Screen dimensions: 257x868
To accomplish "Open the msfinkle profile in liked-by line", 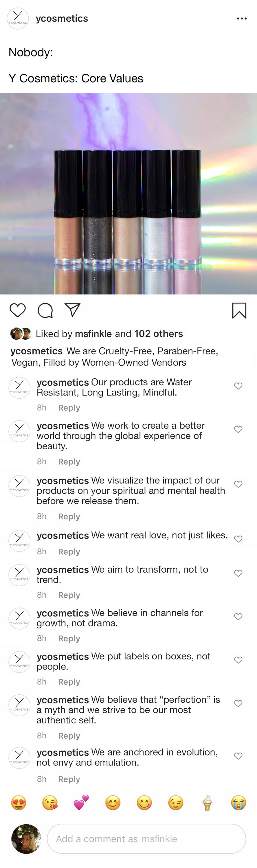I will pyautogui.click(x=93, y=334).
